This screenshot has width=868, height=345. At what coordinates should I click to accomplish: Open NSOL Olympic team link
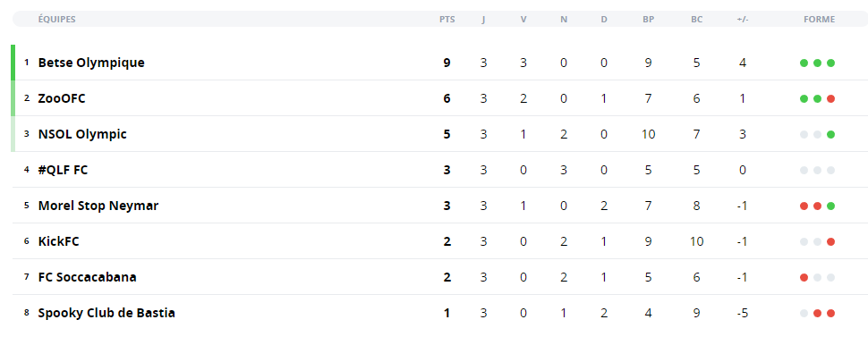point(82,134)
